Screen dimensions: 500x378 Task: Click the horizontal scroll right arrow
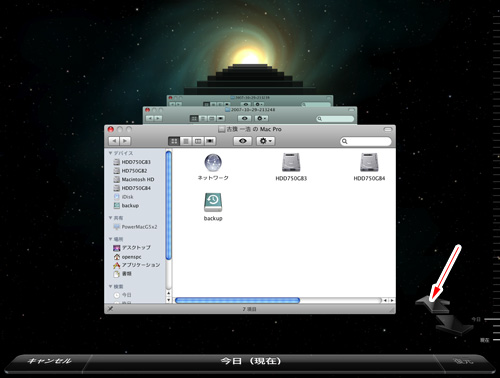[x=392, y=300]
